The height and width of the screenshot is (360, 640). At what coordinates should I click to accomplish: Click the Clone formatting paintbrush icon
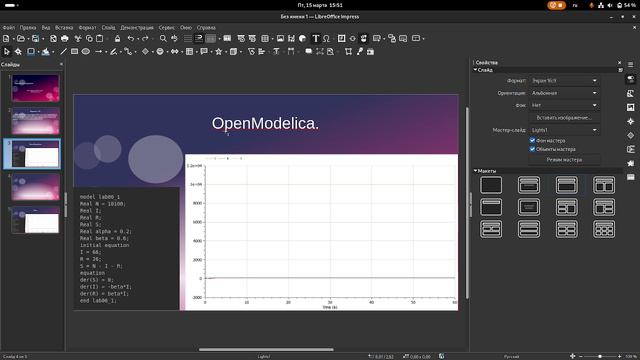coord(118,38)
